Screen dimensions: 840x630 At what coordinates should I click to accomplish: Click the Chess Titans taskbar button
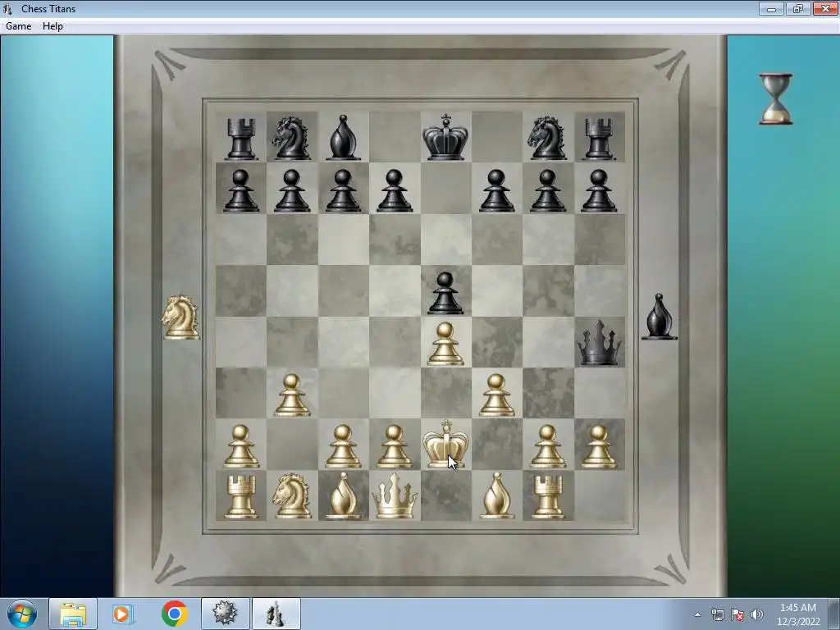[276, 614]
